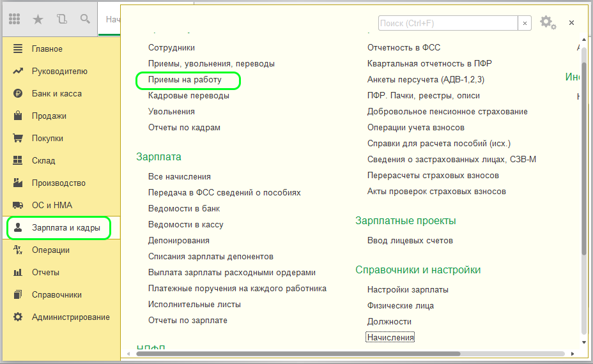The image size is (593, 364).
Task: Open Квартальная отчетность в ПФР
Action: coord(429,63)
